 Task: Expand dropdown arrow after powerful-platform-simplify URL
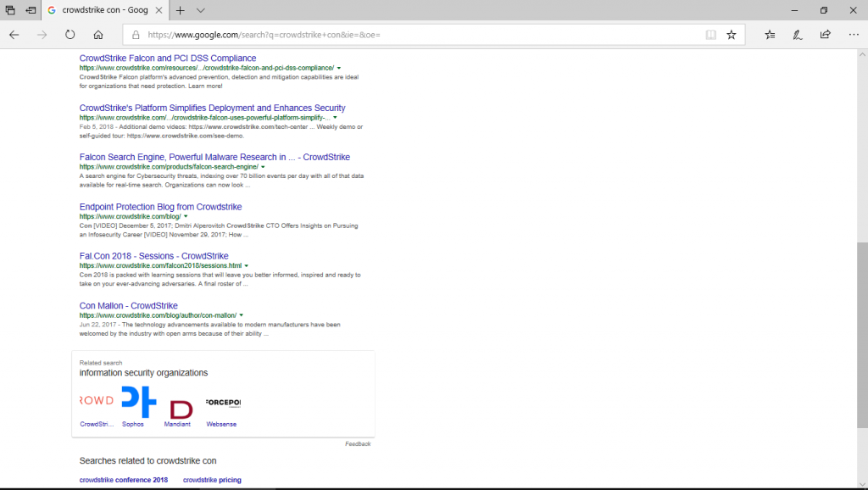(x=335, y=117)
